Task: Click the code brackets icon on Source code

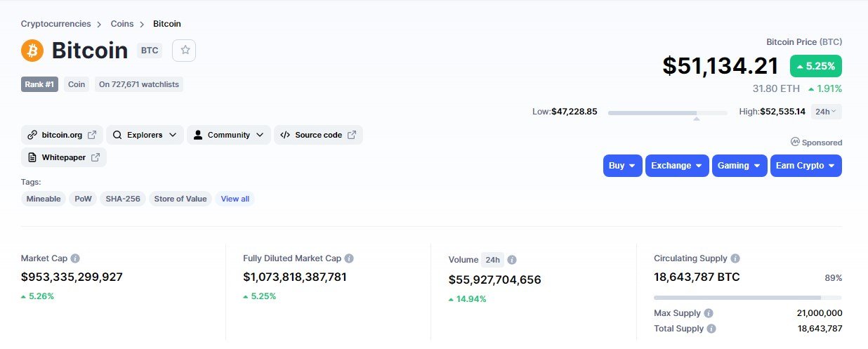Action: pyautogui.click(x=285, y=135)
